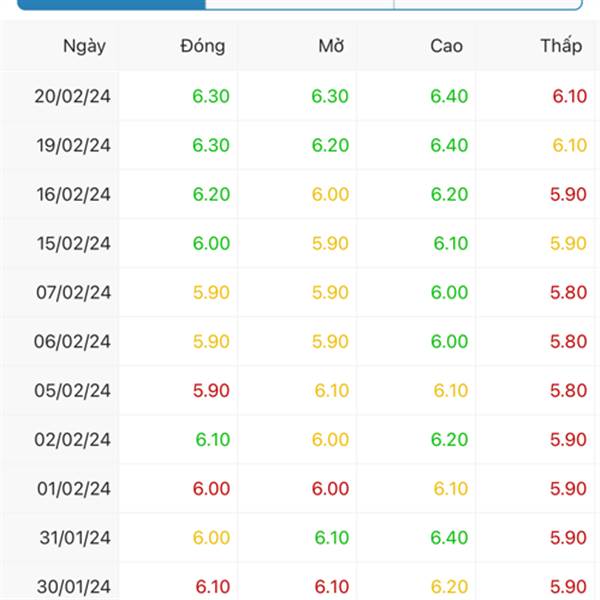Click the Mở column header
This screenshot has height=600, width=600.
(x=331, y=46)
